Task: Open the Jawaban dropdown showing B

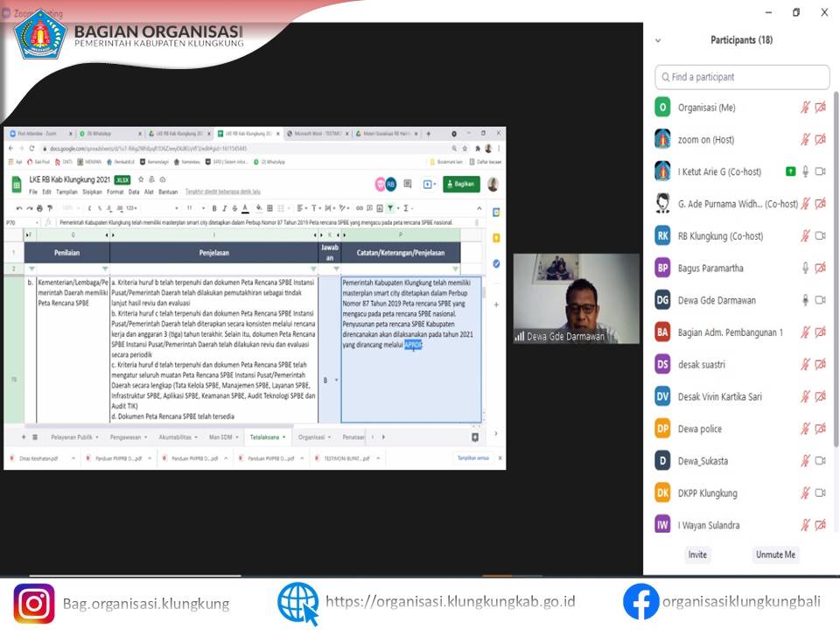Action: pyautogui.click(x=329, y=381)
